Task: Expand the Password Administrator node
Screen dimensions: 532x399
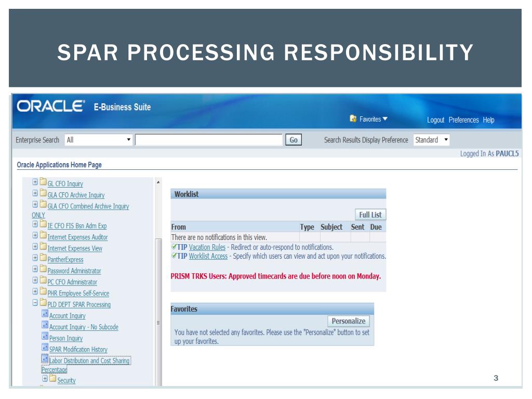Action: point(35,269)
